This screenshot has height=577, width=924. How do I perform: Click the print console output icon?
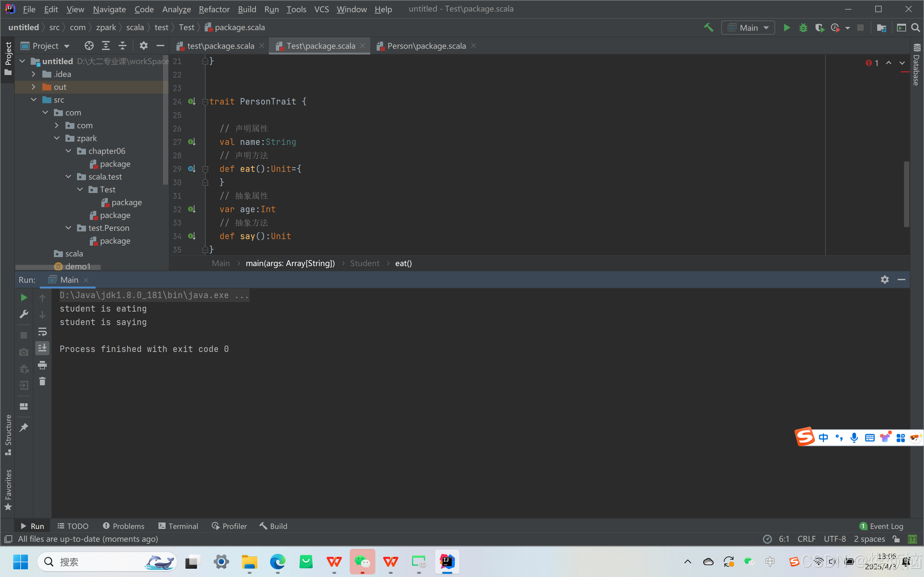pyautogui.click(x=42, y=365)
